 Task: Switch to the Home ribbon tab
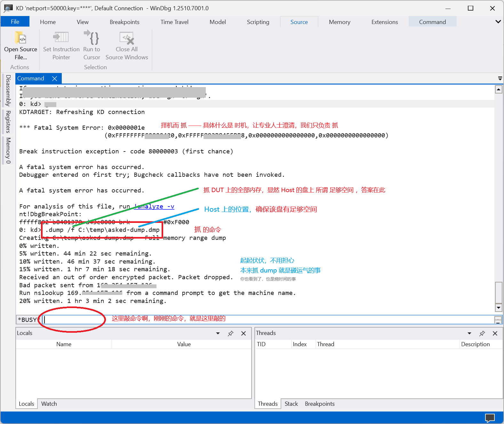[48, 22]
